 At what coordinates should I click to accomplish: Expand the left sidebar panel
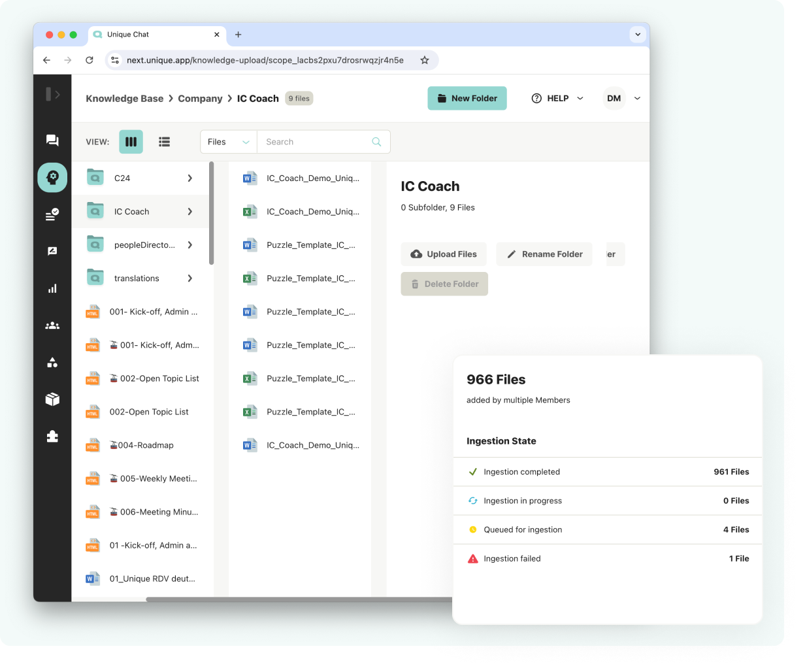pyautogui.click(x=53, y=95)
